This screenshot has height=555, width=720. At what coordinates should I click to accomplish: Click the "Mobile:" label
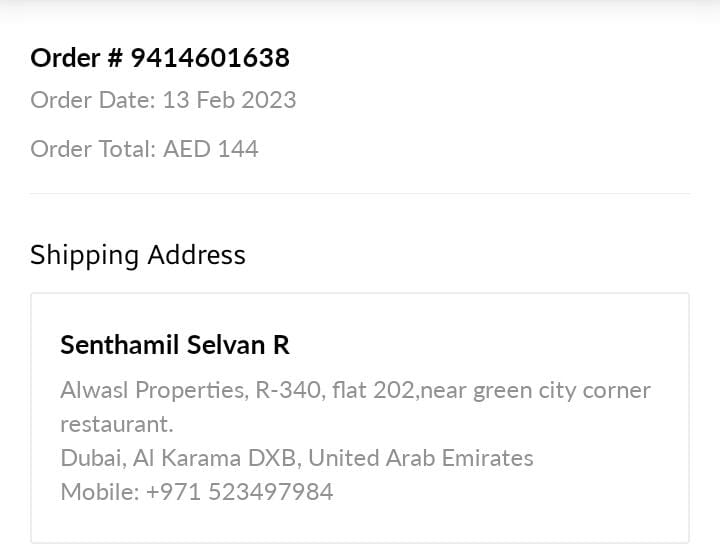(99, 492)
